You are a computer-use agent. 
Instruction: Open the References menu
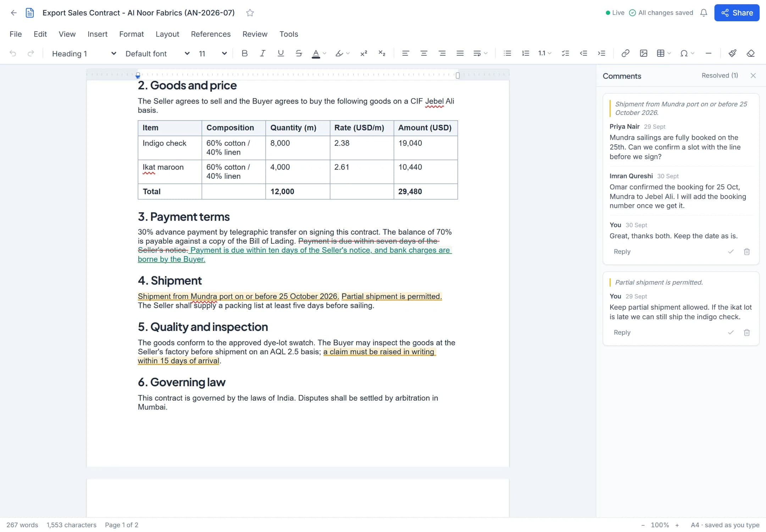click(211, 34)
